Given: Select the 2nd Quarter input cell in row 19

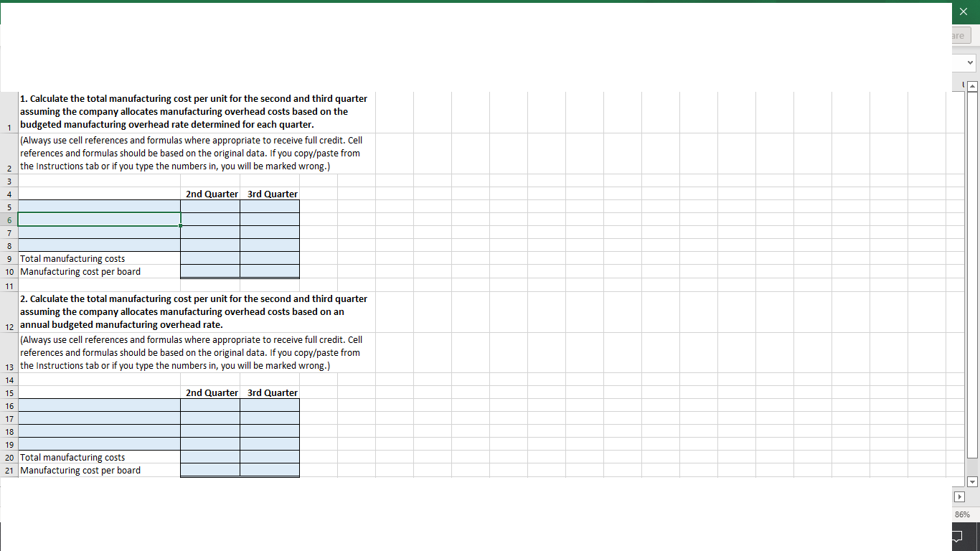Looking at the screenshot, I should (x=210, y=444).
